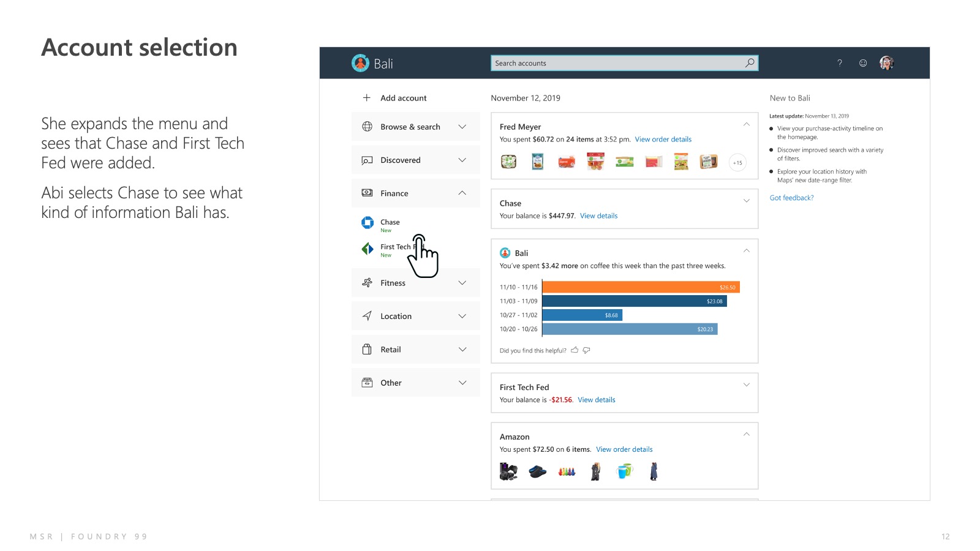Click thumbs down feedback icon
The width and height of the screenshot is (980, 551).
(587, 350)
